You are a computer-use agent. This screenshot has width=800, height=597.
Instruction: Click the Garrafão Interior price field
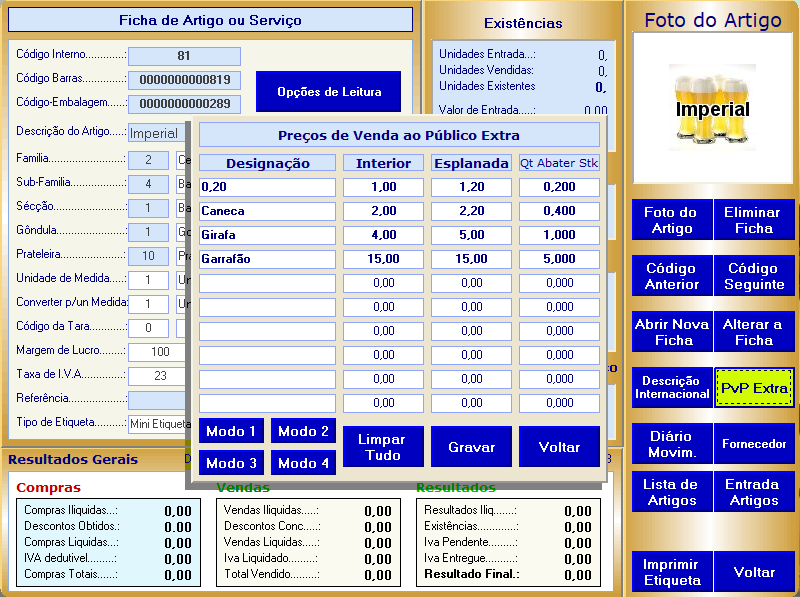click(x=383, y=259)
